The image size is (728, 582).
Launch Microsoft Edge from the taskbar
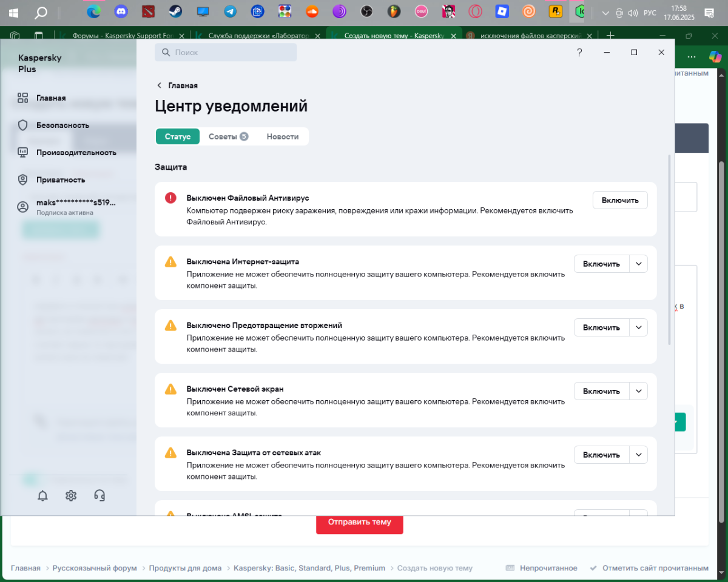click(93, 12)
